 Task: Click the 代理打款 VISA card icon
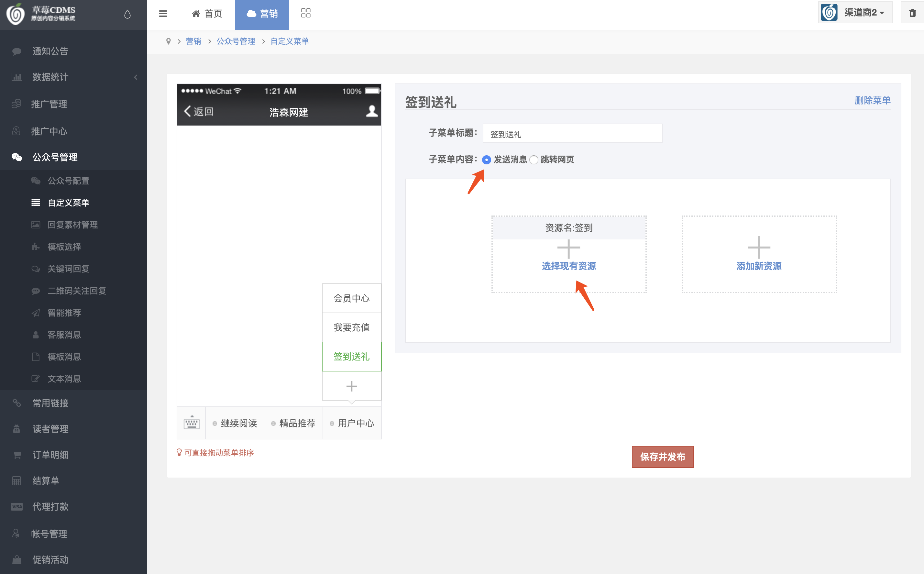click(17, 506)
